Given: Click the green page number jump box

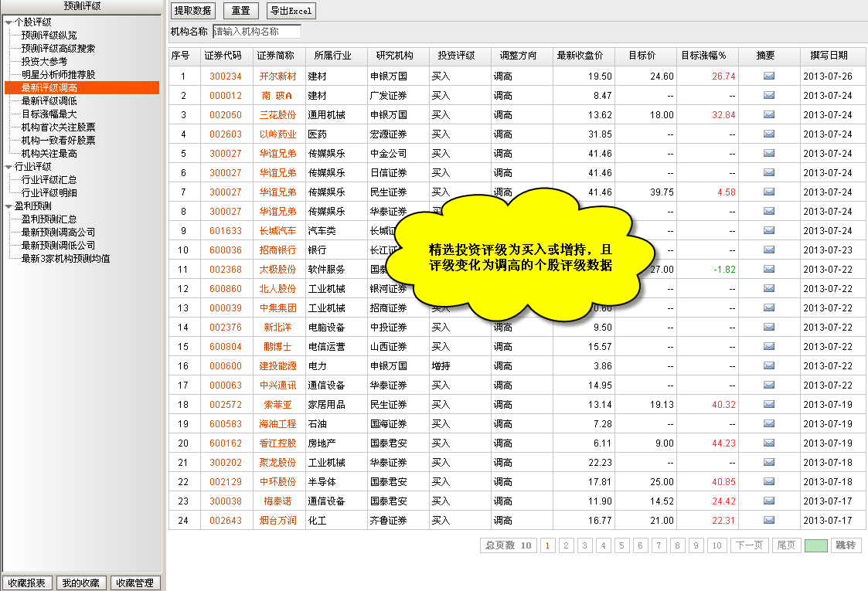Looking at the screenshot, I should click(815, 545).
